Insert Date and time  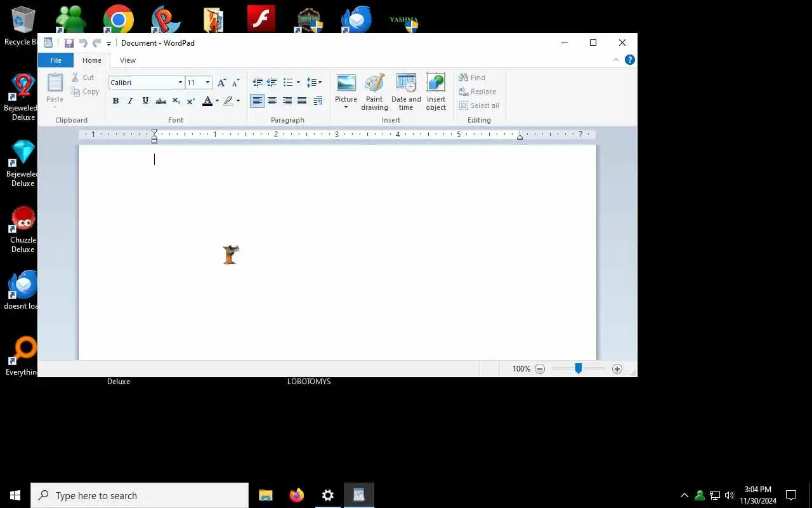coord(406,92)
